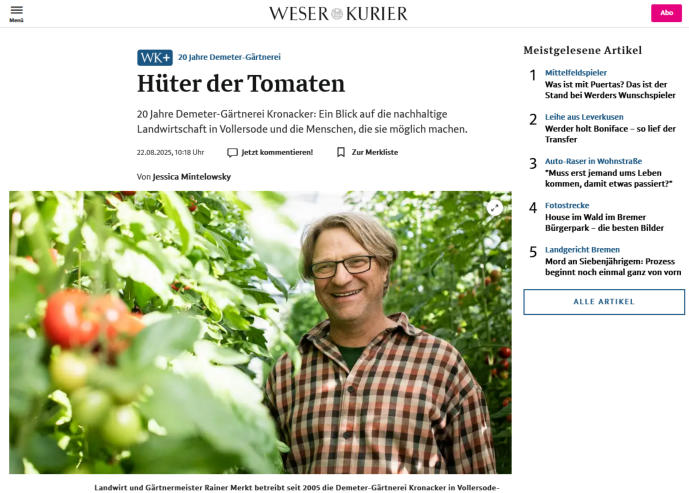
Task: Click the ALLE ARTIKEL button
Action: [x=604, y=302]
